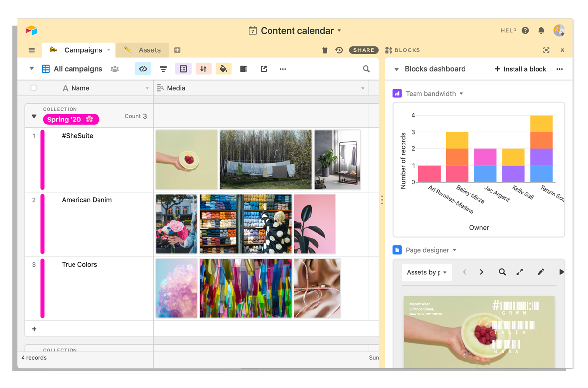Click the fullscreen blocks icon
The width and height of the screenshot is (588, 388).
click(x=546, y=50)
